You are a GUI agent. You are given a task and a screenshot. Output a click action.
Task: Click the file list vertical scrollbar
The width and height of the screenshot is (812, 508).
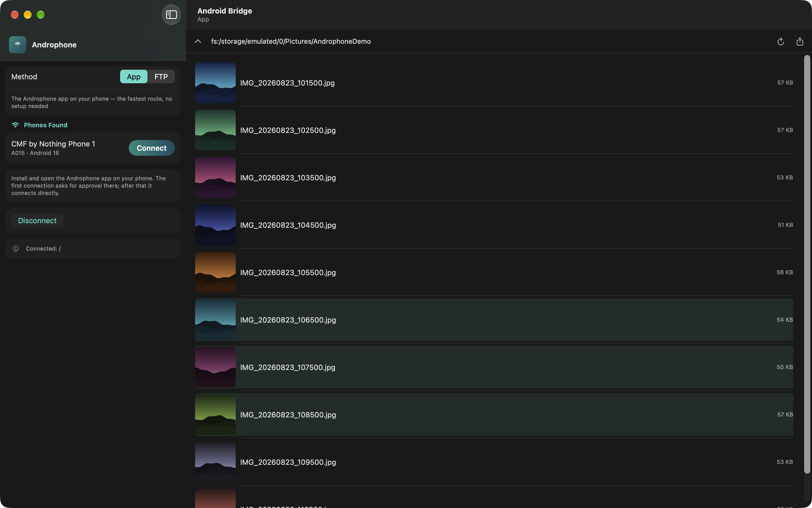[807, 264]
